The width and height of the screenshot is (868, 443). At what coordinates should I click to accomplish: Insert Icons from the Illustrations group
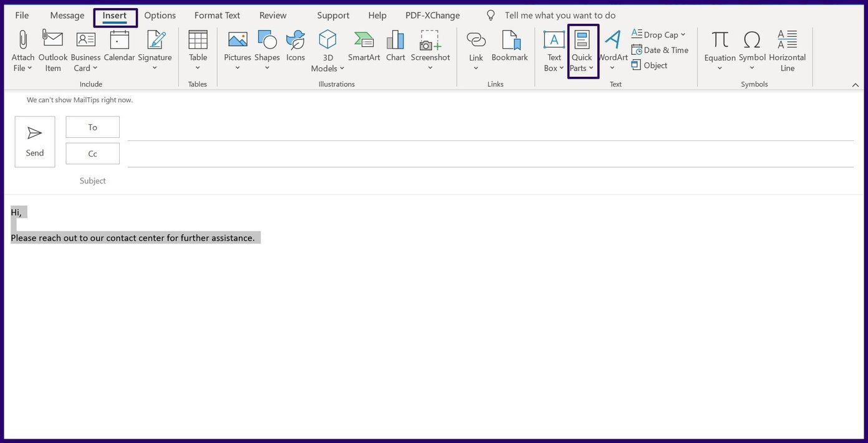point(296,46)
